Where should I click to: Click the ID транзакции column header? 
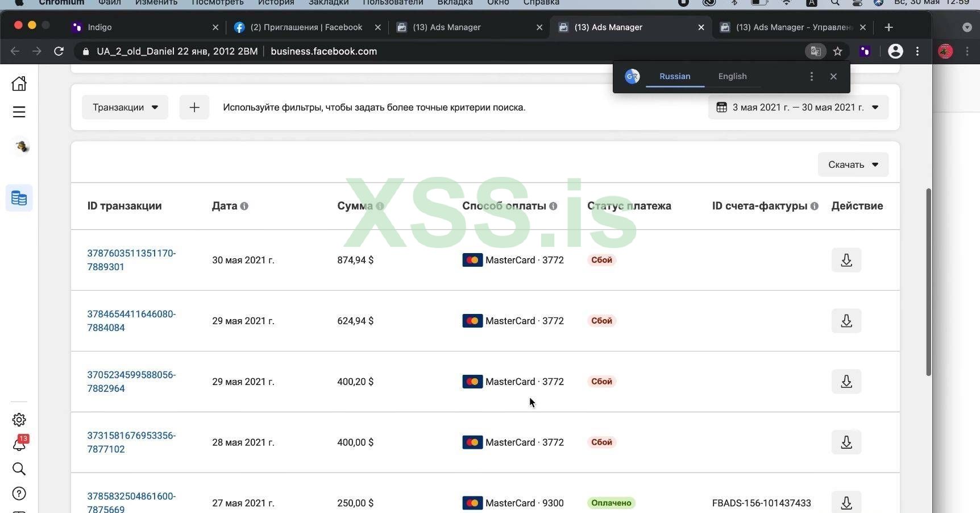coord(124,206)
